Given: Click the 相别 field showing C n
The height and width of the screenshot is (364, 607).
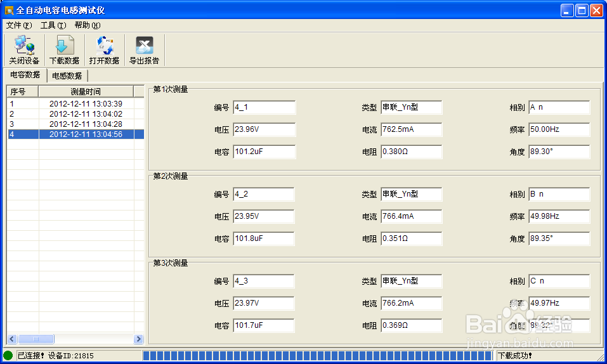Looking at the screenshot, I should pyautogui.click(x=559, y=281).
